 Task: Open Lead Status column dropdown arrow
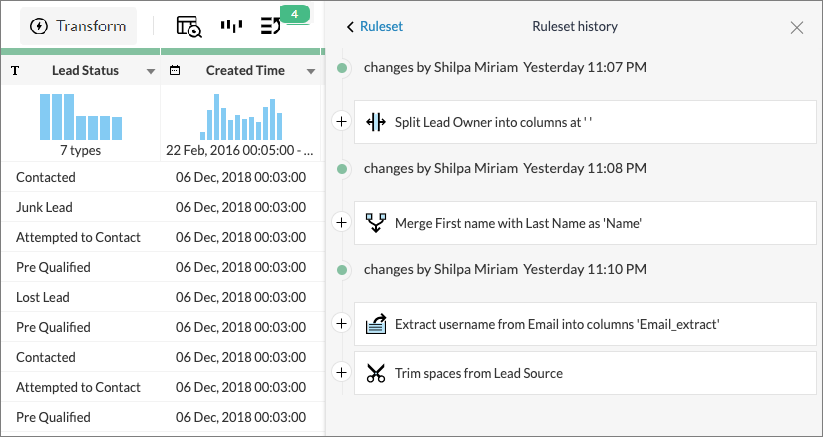(x=150, y=71)
